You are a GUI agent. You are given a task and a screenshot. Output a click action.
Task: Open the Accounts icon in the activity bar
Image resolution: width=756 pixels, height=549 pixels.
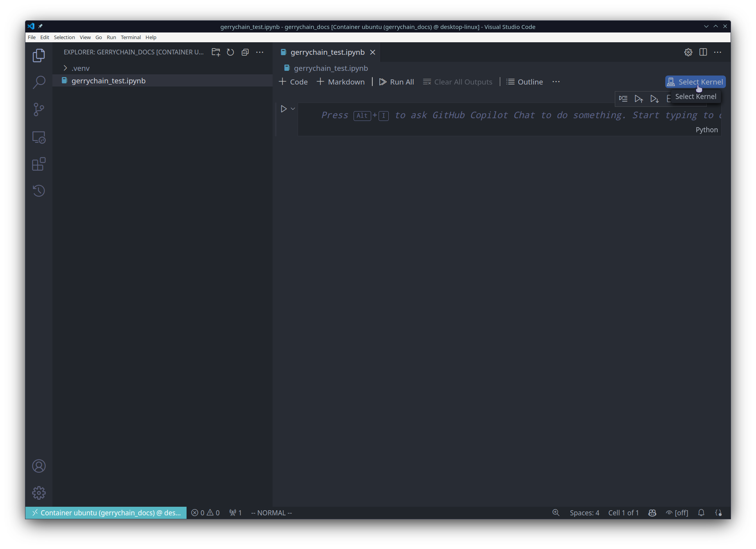39,466
